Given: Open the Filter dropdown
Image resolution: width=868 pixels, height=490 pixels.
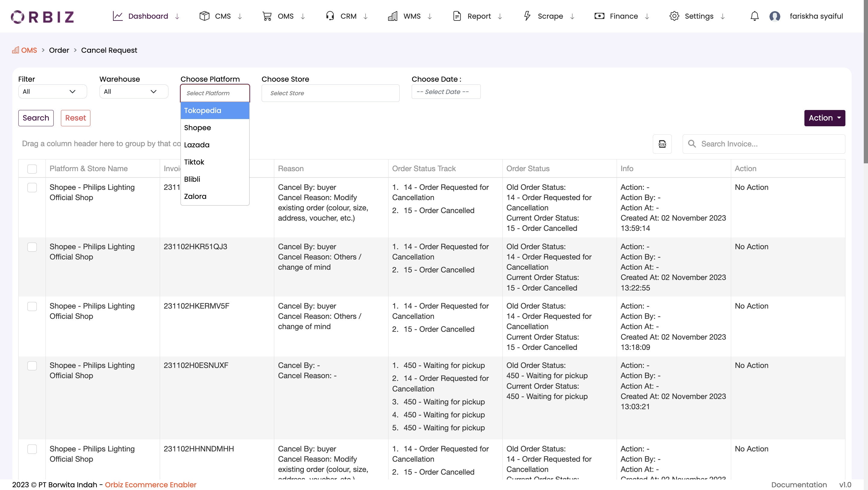Looking at the screenshot, I should pyautogui.click(x=52, y=92).
